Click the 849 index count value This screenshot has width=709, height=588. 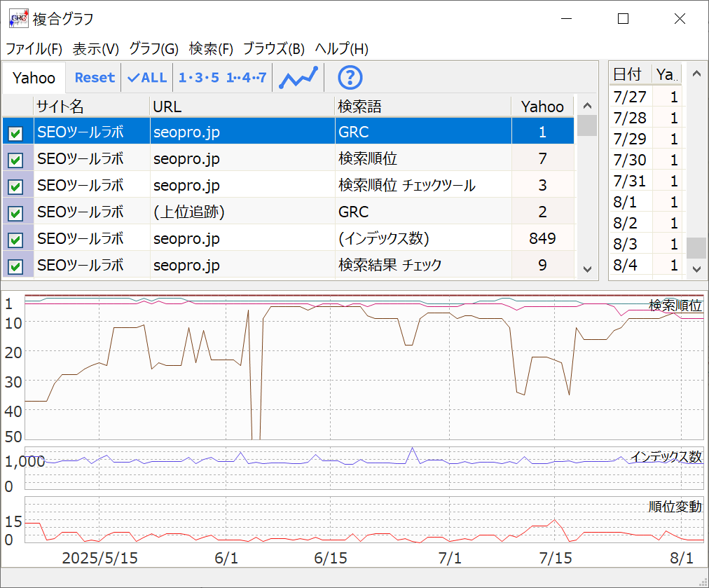point(542,238)
